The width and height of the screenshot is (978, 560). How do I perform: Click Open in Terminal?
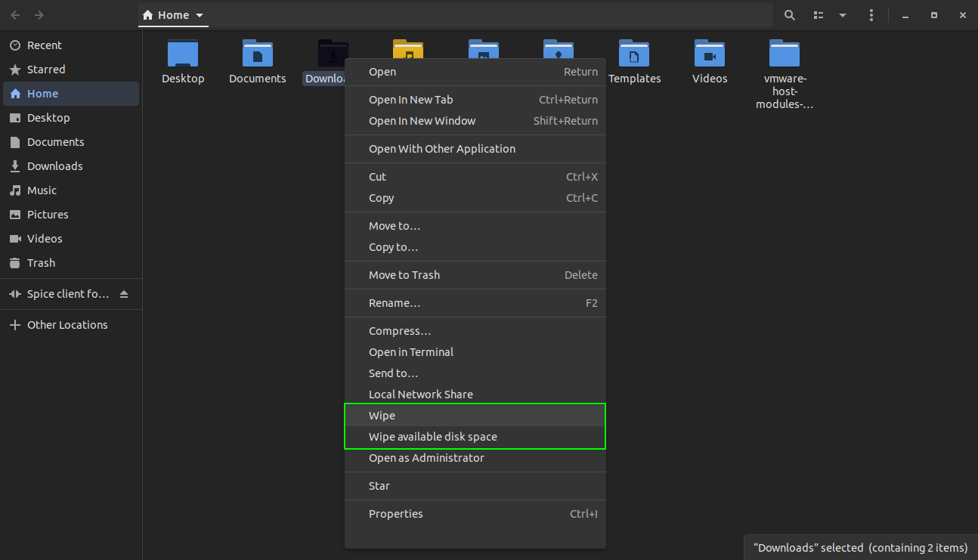click(410, 351)
